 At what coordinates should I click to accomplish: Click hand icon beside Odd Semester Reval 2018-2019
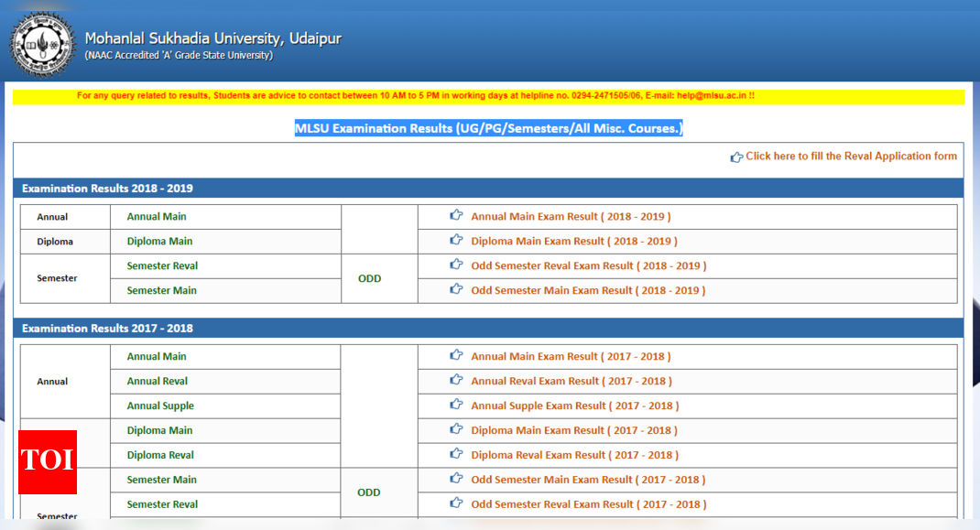point(456,265)
